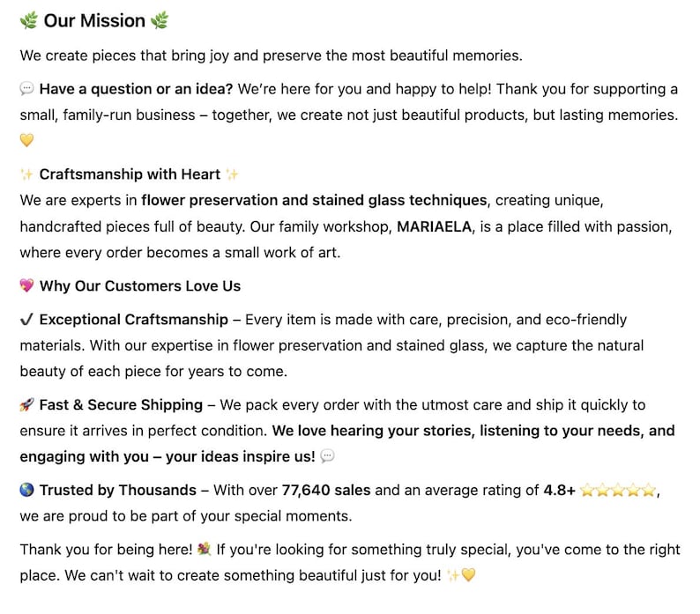This screenshot has height=614, width=700.
Task: Click the speech bubble before Have a question
Action: 26,89
